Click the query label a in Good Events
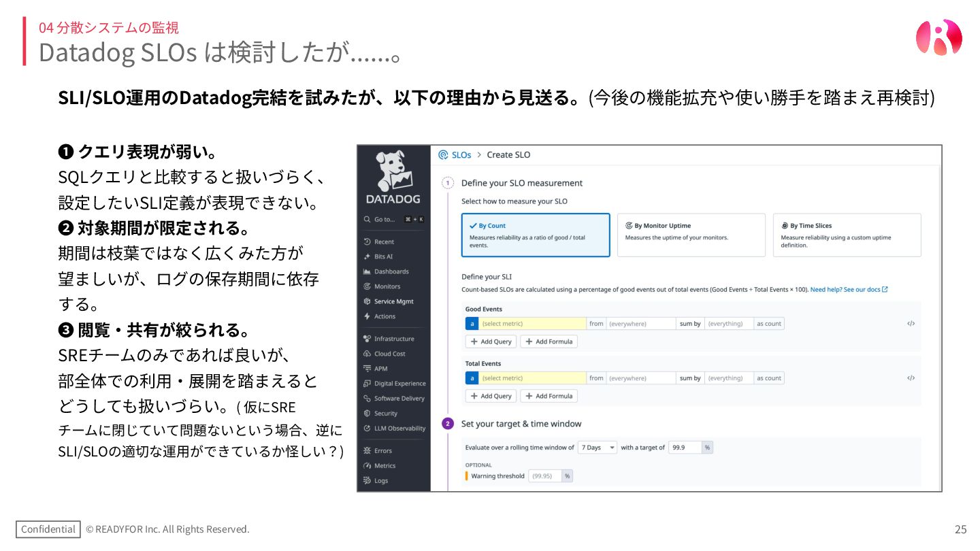Image resolution: width=980 pixels, height=551 pixels. (472, 324)
